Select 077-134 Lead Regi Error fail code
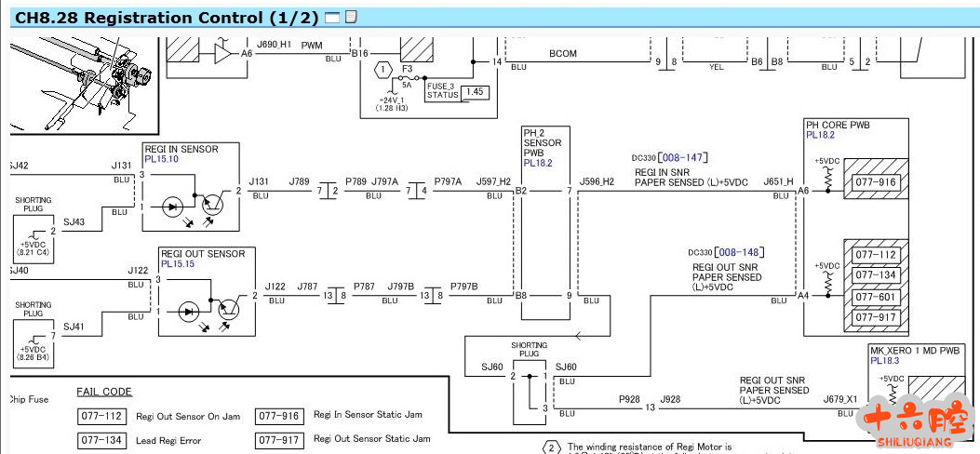 click(x=100, y=439)
